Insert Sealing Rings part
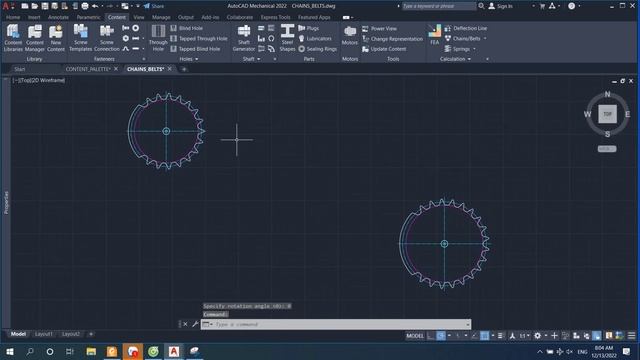640x360 pixels. [318, 49]
